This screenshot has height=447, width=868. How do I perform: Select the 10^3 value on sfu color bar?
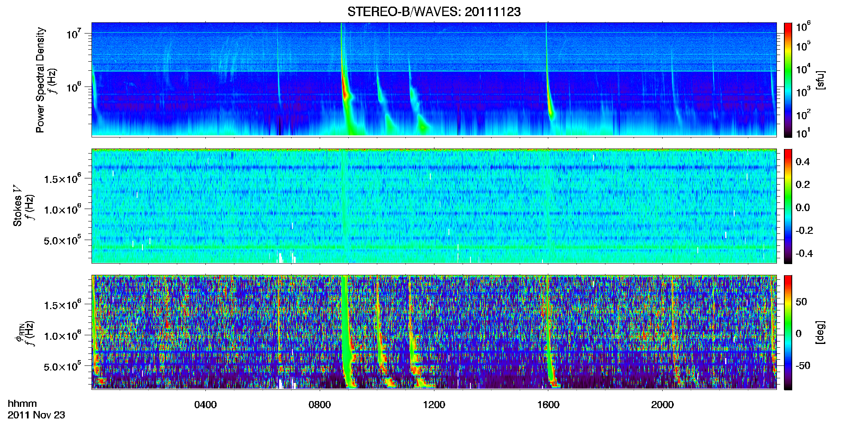(803, 91)
